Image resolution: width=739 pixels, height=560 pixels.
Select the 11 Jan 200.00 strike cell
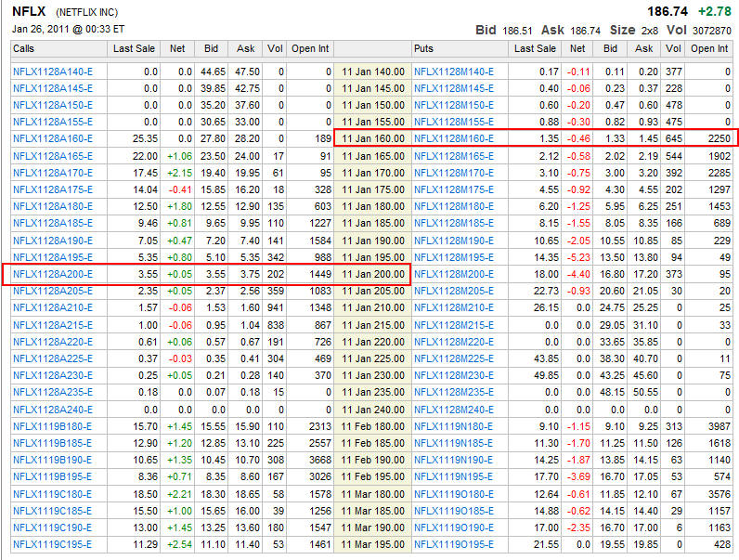(x=372, y=274)
